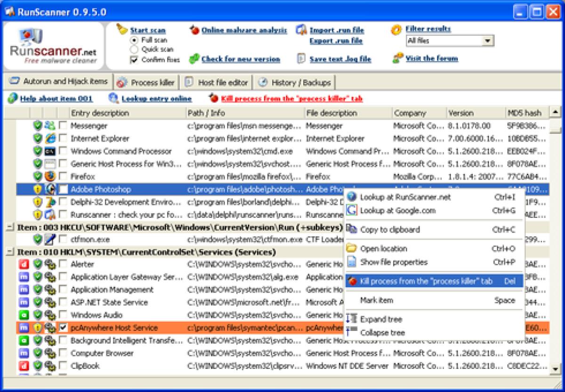Click the Firefox icon in the Firefox row
This screenshot has height=392, width=565.
[x=50, y=176]
